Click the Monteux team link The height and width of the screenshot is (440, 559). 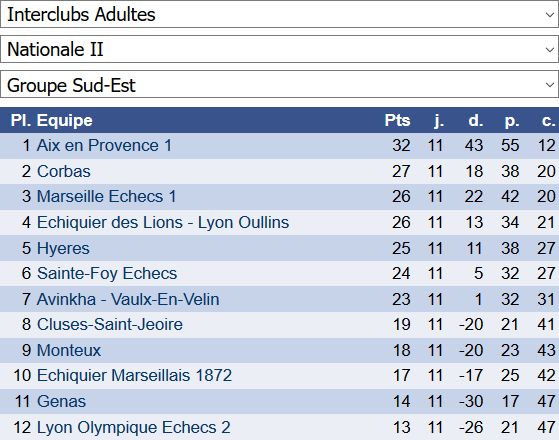click(69, 351)
